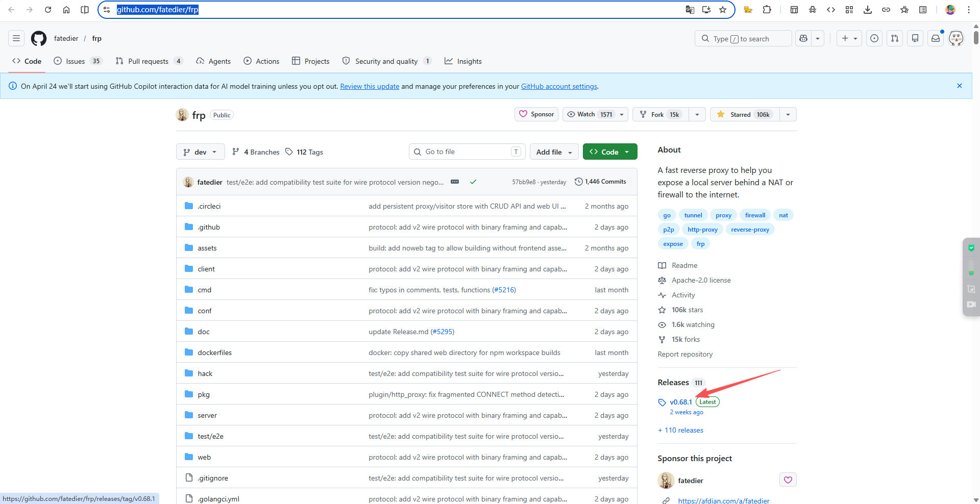980x504 pixels.
Task: Switch to the Pull requests tab
Action: coord(149,61)
